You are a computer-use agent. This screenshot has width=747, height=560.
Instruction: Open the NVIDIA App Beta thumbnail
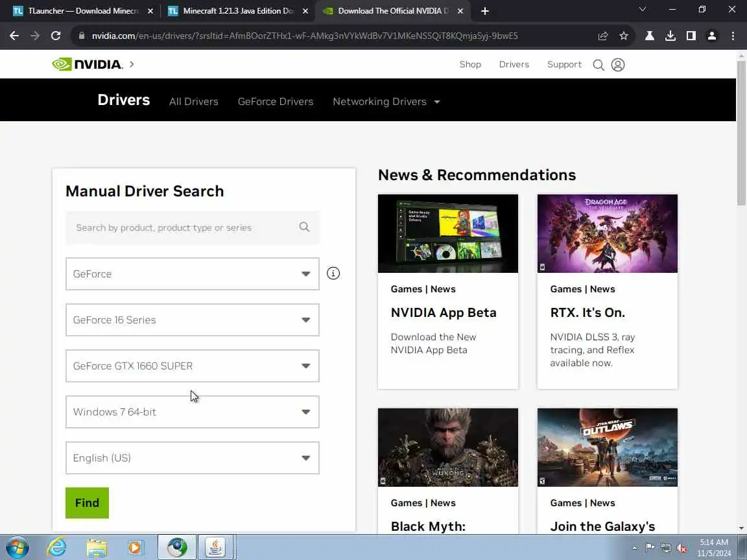(x=448, y=233)
